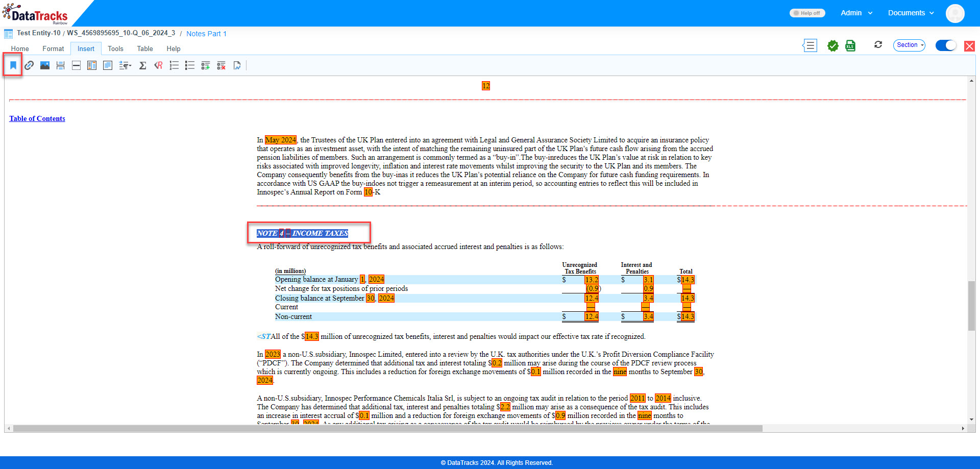Close the editor with the red X
This screenshot has width=980, height=469.
pyautogui.click(x=969, y=46)
